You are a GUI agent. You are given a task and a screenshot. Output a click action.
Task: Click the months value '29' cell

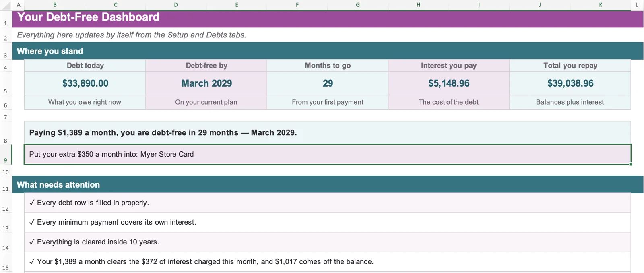coord(328,83)
